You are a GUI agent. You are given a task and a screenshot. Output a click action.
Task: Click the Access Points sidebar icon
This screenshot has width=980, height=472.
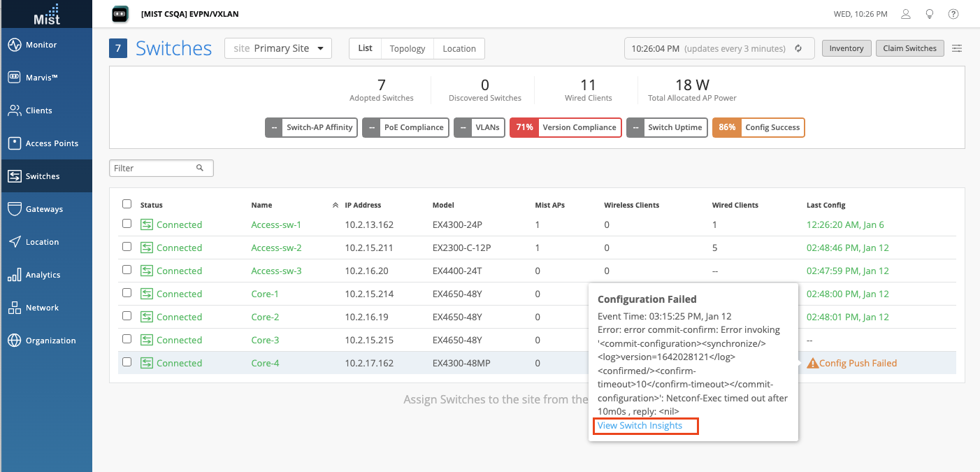tap(15, 143)
